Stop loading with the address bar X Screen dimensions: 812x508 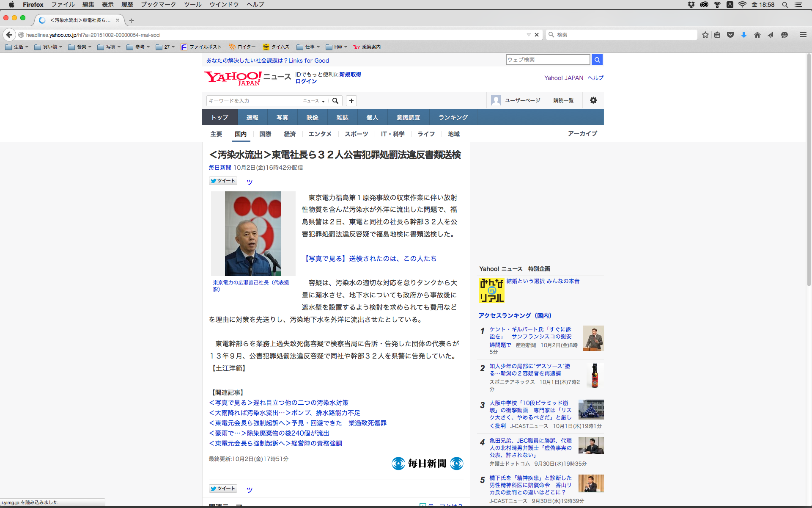point(537,35)
